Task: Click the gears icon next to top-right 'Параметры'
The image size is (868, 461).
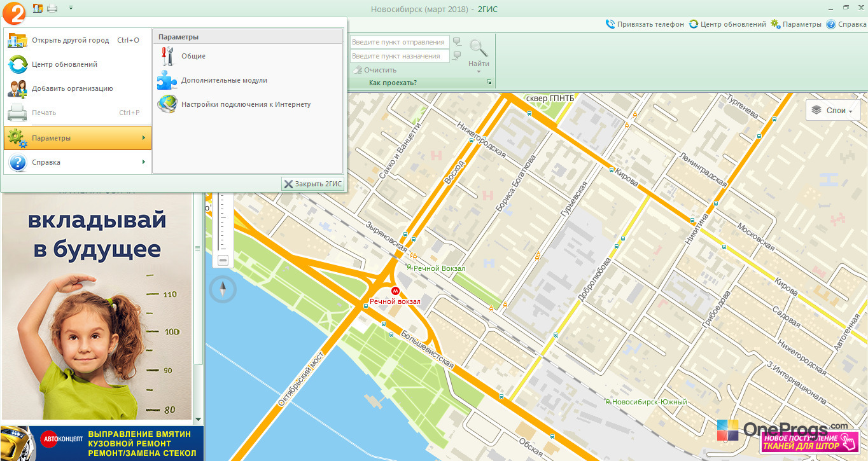Action: pos(776,24)
